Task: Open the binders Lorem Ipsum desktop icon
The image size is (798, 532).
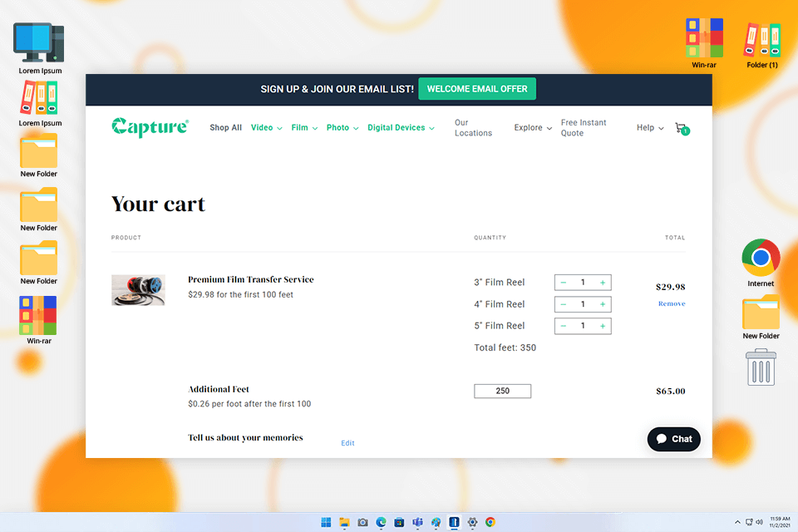Action: click(40, 105)
